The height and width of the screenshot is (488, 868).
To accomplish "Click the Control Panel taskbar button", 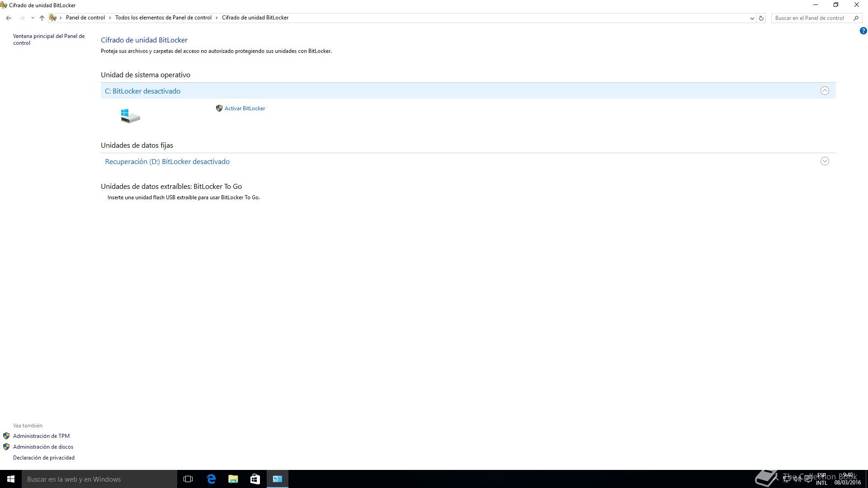I will pos(278,479).
